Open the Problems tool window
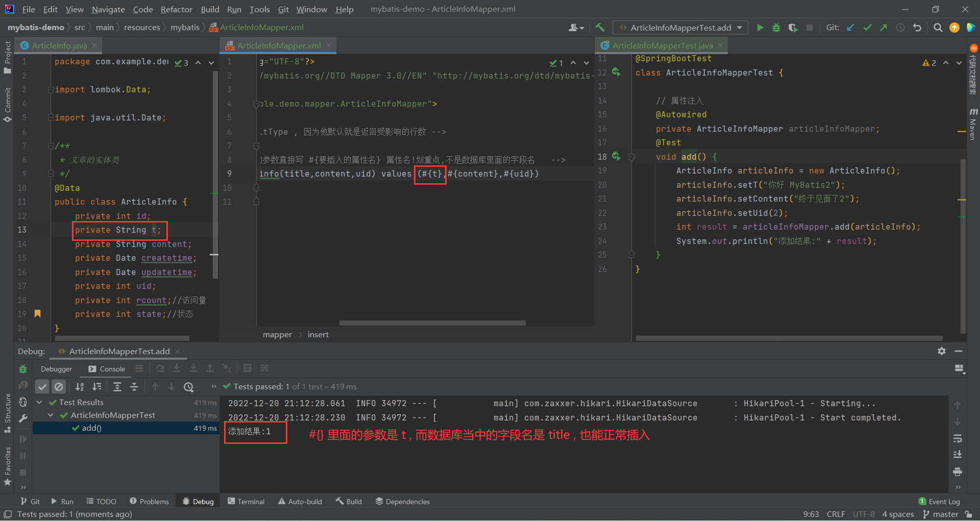 pyautogui.click(x=149, y=502)
